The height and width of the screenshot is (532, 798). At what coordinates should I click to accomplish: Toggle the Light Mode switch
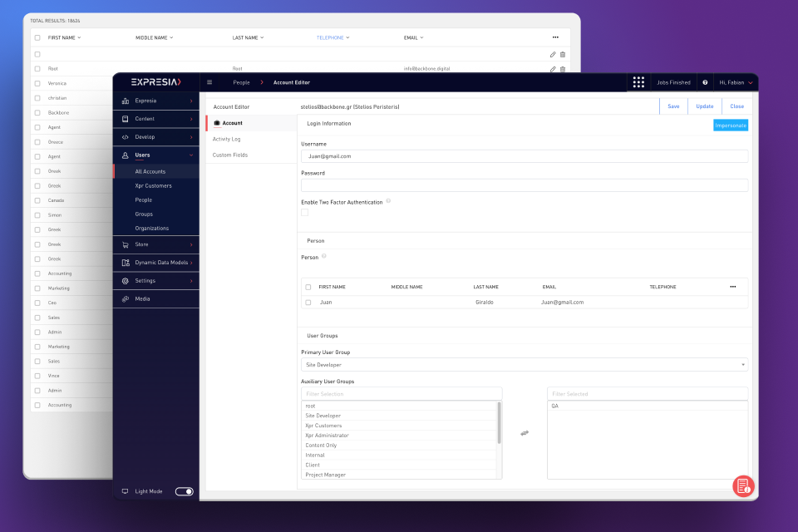184,491
